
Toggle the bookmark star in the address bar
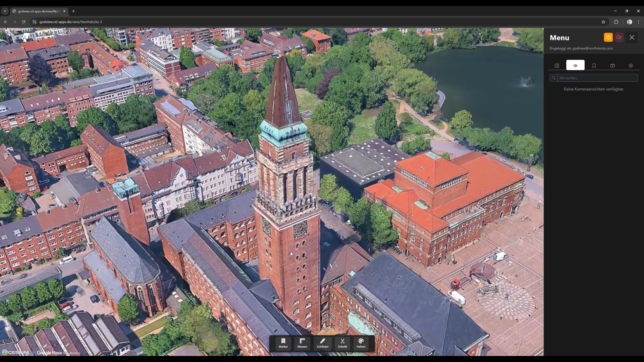(x=603, y=22)
